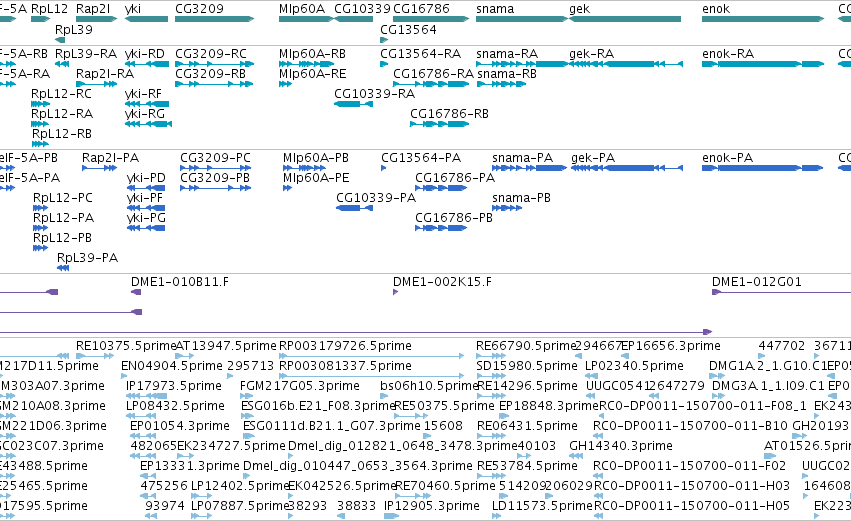The image size is (851, 521).
Task: Select the snama gene label
Action: tap(495, 9)
